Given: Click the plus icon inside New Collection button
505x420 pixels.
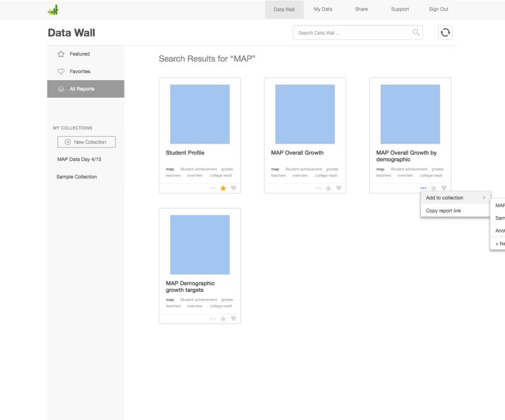Looking at the screenshot, I should tap(67, 141).
